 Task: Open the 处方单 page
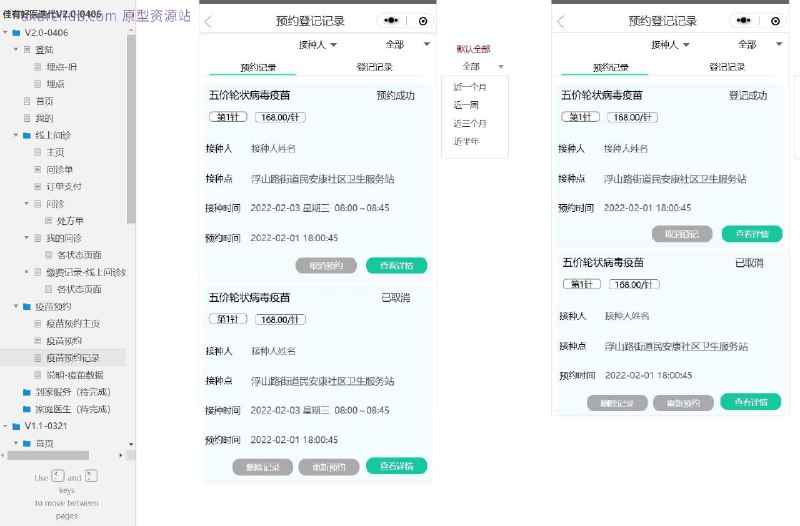point(70,221)
